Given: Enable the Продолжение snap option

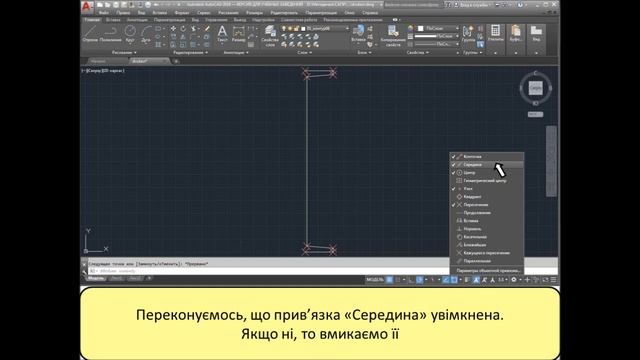Looking at the screenshot, I should tap(487, 213).
